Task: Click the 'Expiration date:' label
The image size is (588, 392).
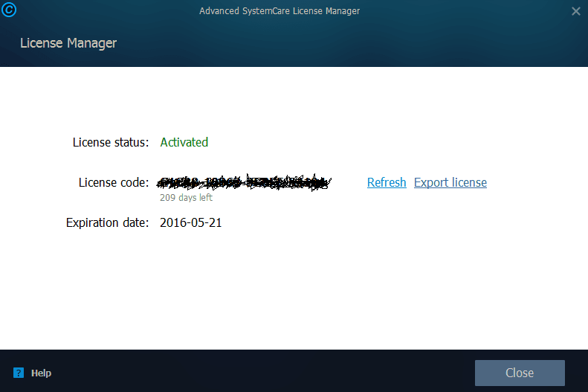Action: 107,222
